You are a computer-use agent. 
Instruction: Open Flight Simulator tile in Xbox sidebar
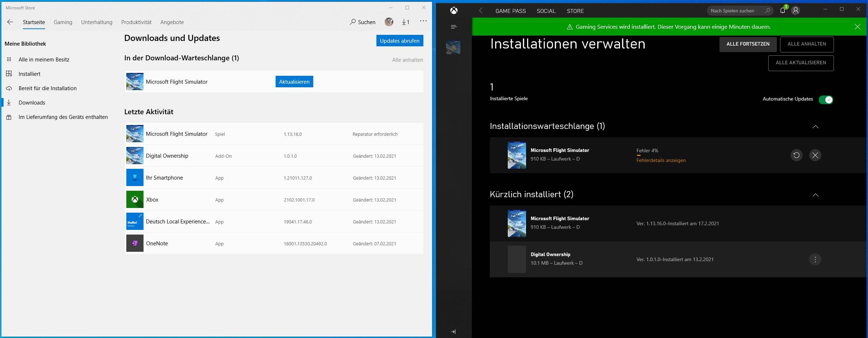453,47
